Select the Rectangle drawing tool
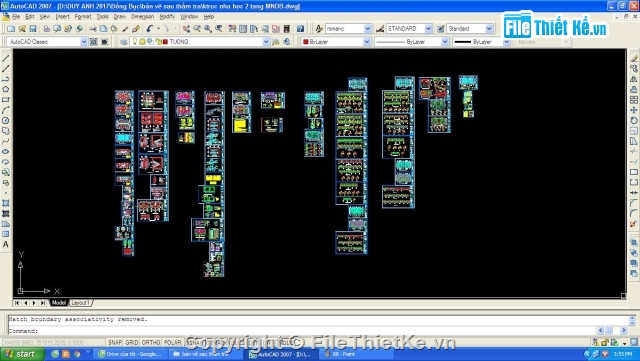 pyautogui.click(x=6, y=100)
